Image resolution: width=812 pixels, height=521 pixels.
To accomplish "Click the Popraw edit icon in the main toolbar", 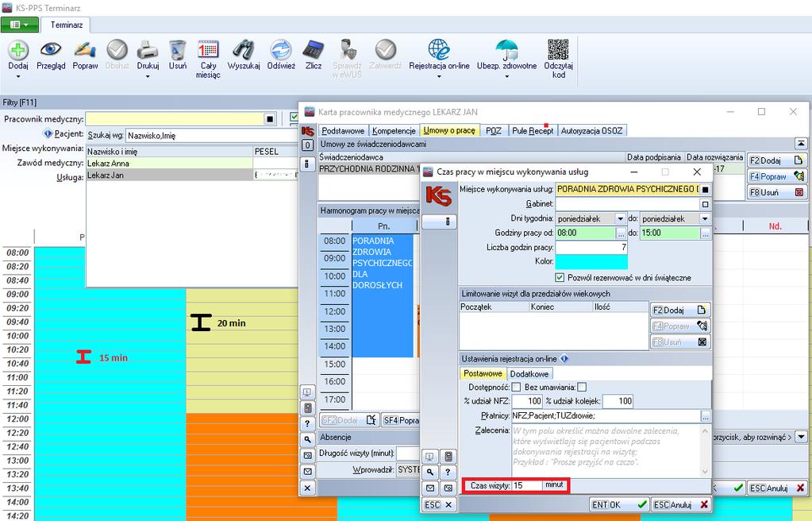I will tap(85, 50).
